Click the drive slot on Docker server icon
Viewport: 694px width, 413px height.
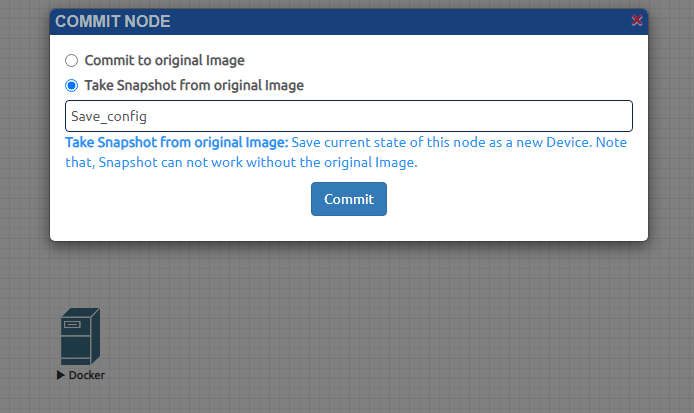point(72,324)
